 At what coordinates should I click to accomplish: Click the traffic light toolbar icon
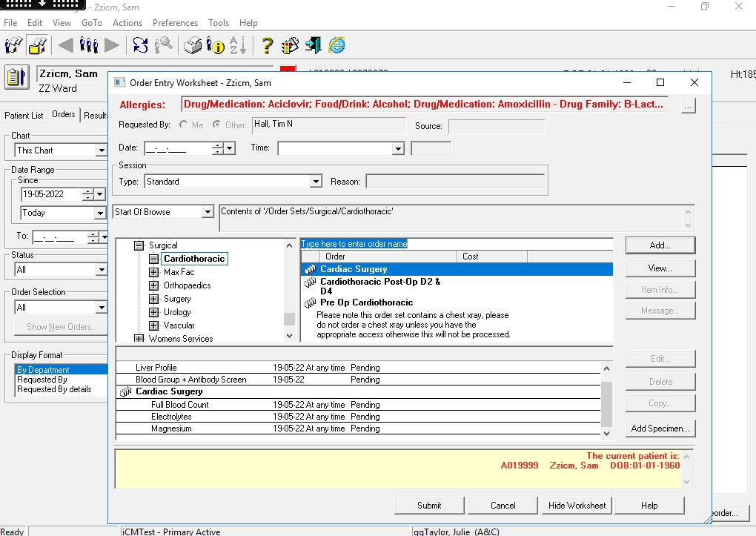coord(290,45)
